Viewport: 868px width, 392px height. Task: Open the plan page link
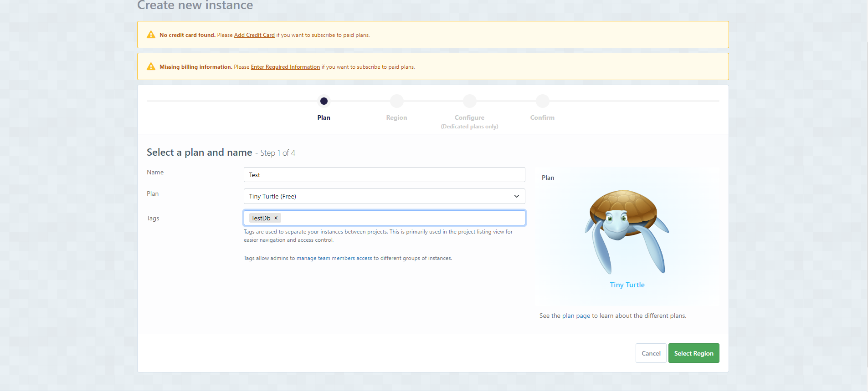coord(576,316)
